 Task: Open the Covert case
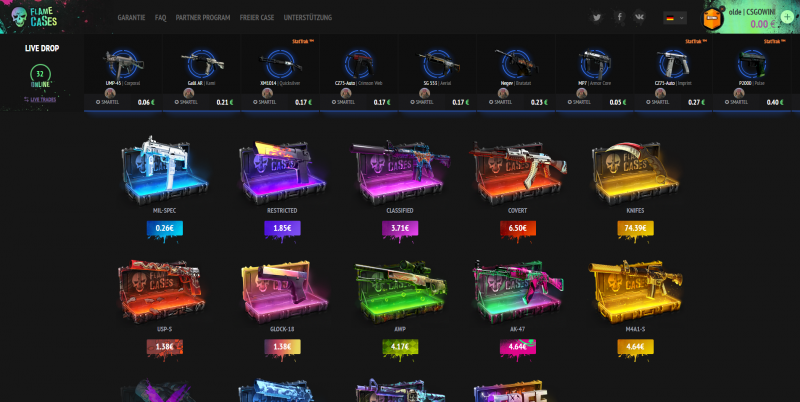click(517, 172)
